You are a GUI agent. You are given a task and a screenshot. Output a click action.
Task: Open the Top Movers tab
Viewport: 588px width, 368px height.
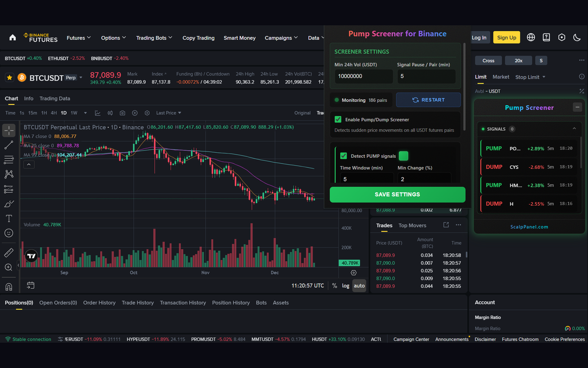[x=413, y=225]
